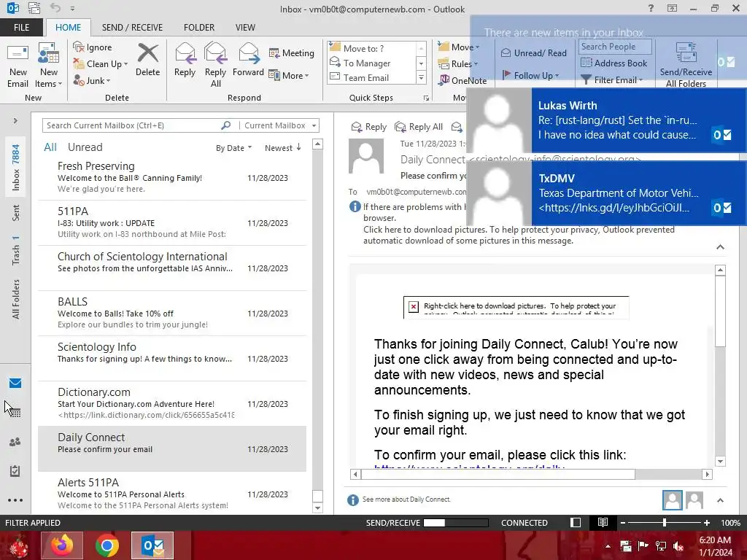Zoom out with the minus button
The height and width of the screenshot is (560, 747).
click(623, 522)
